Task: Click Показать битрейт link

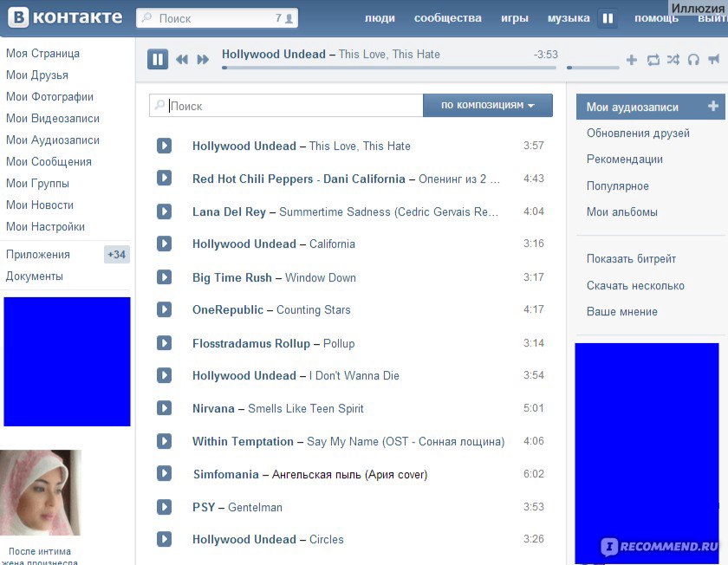Action: (x=631, y=258)
